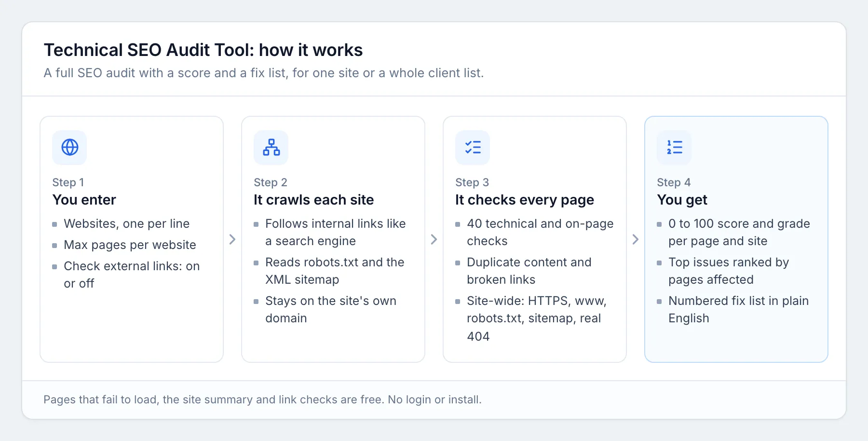Click 'Check external links: on or off'
The width and height of the screenshot is (868, 441).
click(x=132, y=275)
